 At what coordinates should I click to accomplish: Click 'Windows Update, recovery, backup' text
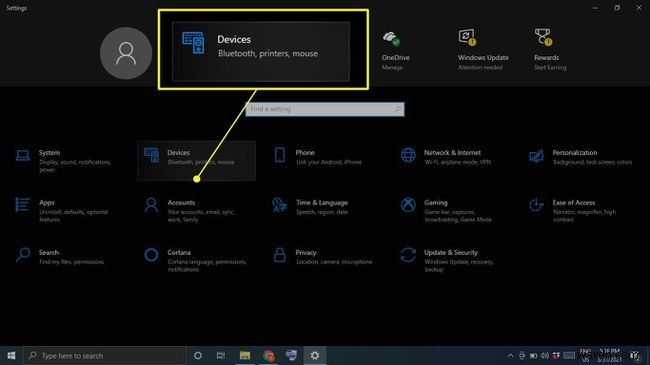point(459,265)
